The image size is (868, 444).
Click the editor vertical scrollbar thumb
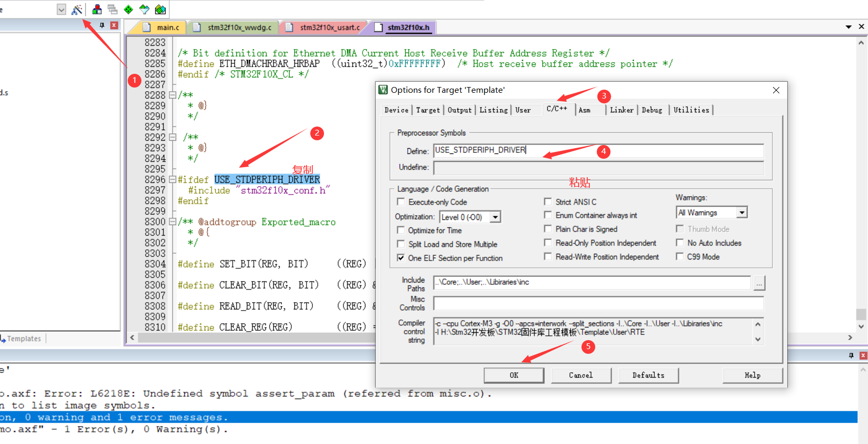click(861, 314)
